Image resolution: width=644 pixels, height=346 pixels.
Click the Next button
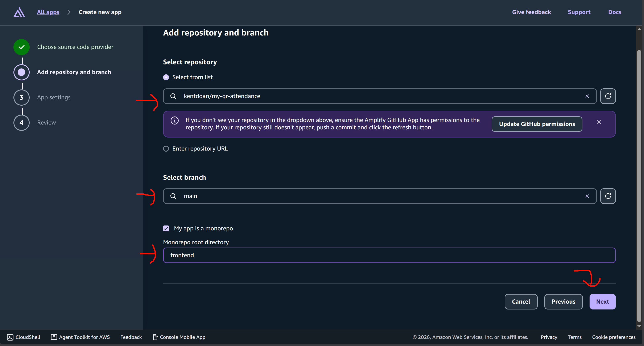(603, 301)
